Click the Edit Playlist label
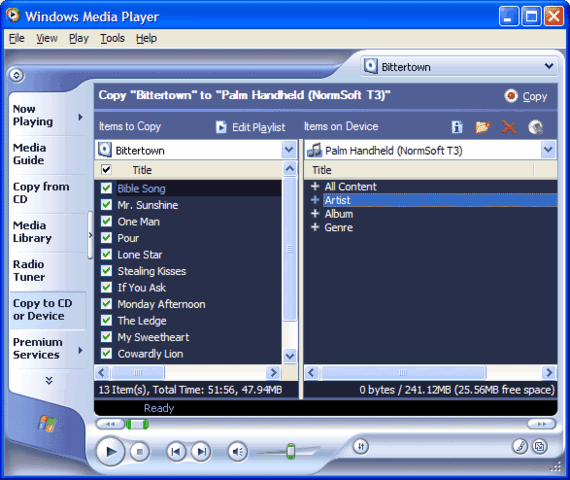 coord(258,127)
